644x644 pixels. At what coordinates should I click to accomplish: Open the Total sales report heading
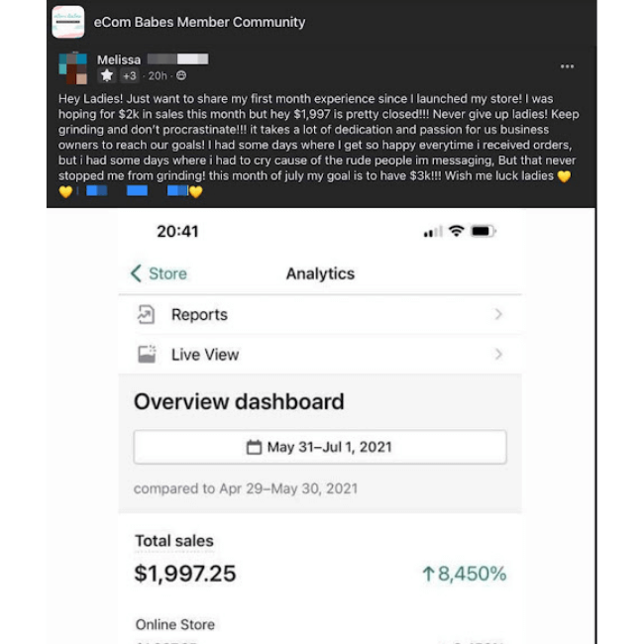pos(174,541)
